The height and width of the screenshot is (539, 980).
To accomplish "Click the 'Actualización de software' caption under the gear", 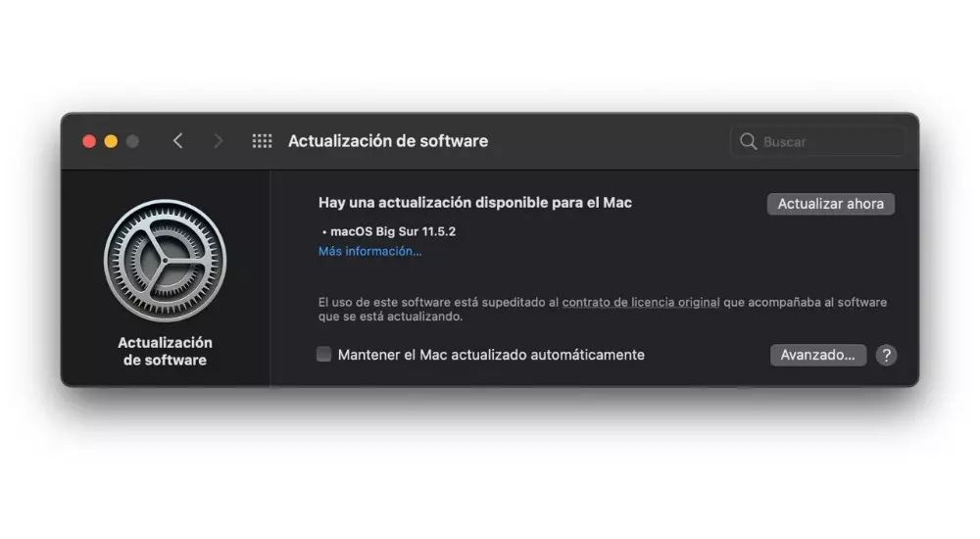I will [x=165, y=352].
